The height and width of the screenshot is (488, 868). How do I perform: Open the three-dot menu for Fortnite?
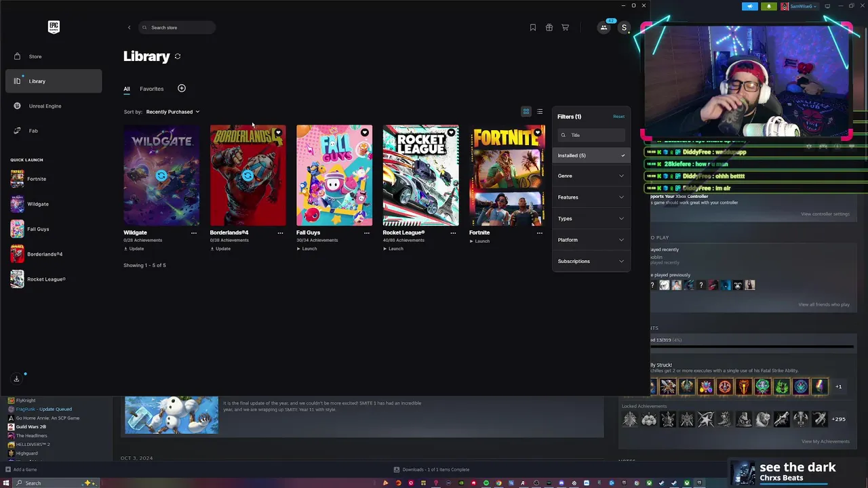click(x=540, y=233)
